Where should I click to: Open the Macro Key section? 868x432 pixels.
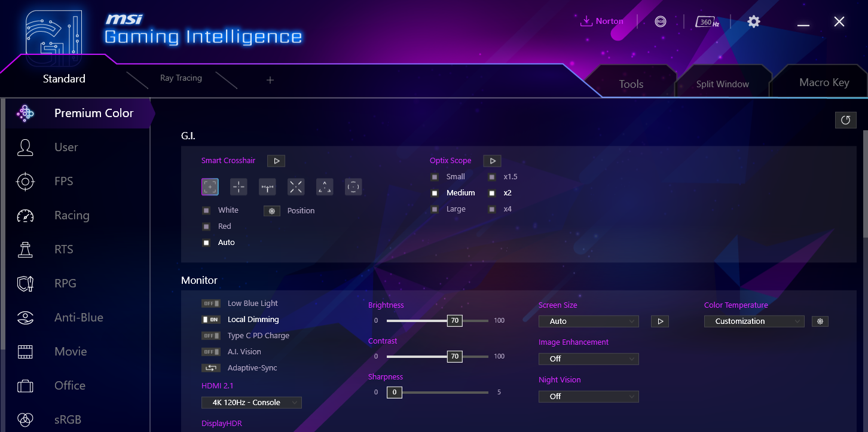824,82
